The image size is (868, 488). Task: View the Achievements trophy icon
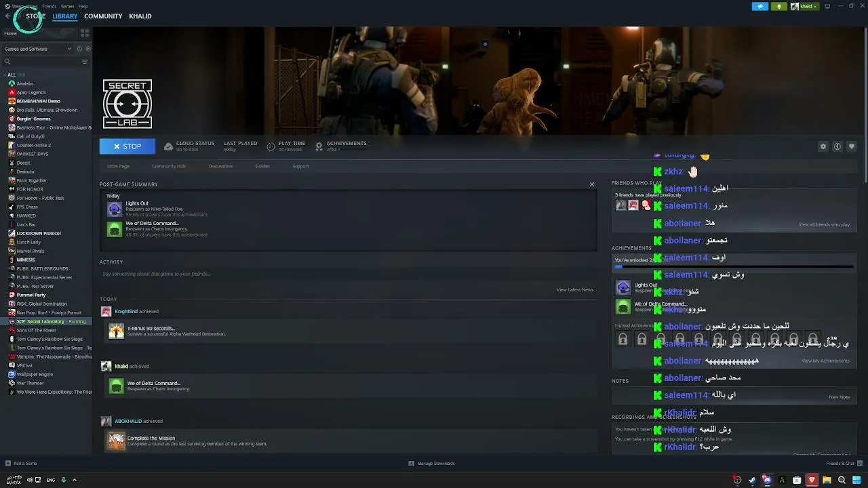click(x=319, y=146)
